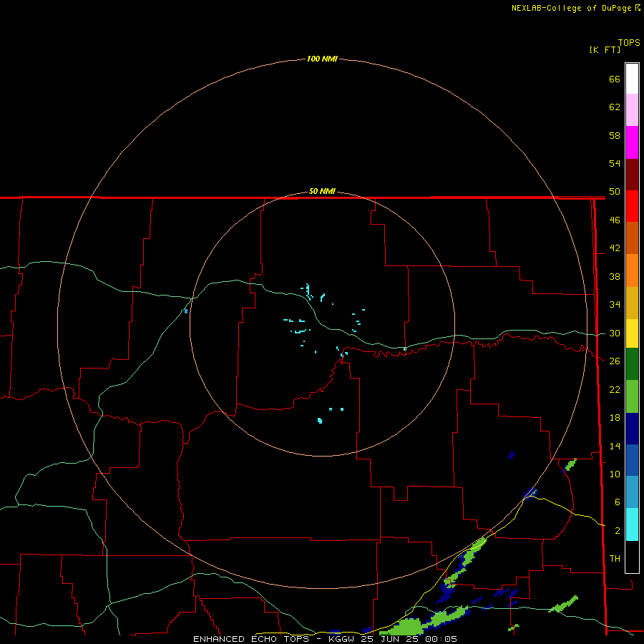
Task: Click the Enhanced Echo Tops KGGW caption
Action: pyautogui.click(x=325, y=639)
